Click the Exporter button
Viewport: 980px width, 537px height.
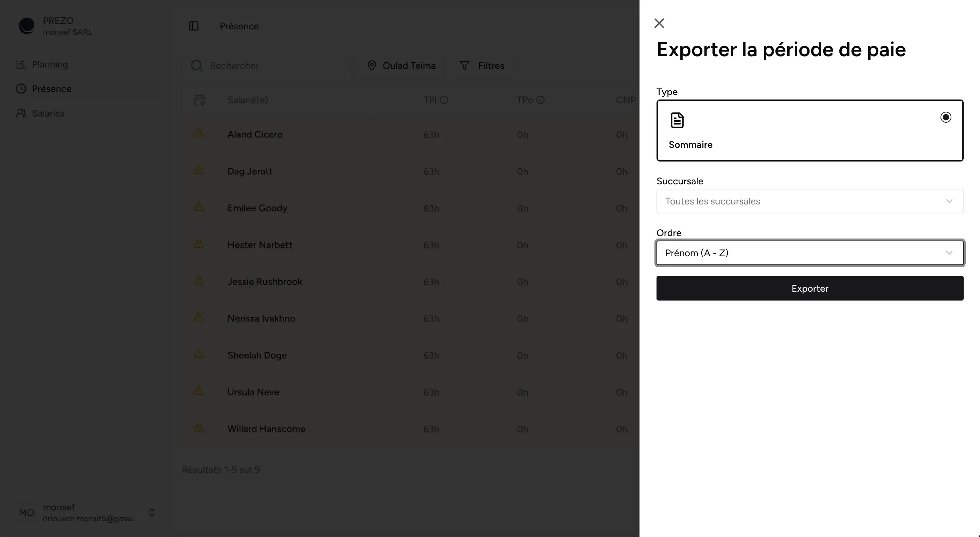pos(809,288)
